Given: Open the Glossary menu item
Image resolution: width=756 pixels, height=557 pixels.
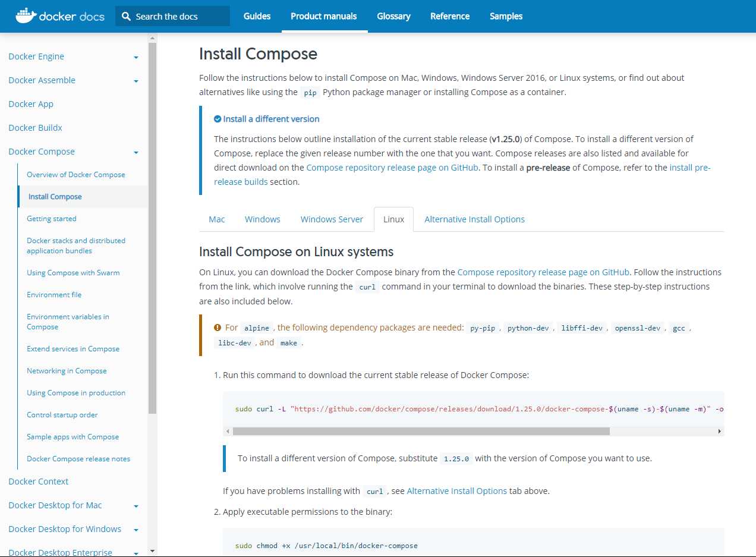Looking at the screenshot, I should pos(393,16).
